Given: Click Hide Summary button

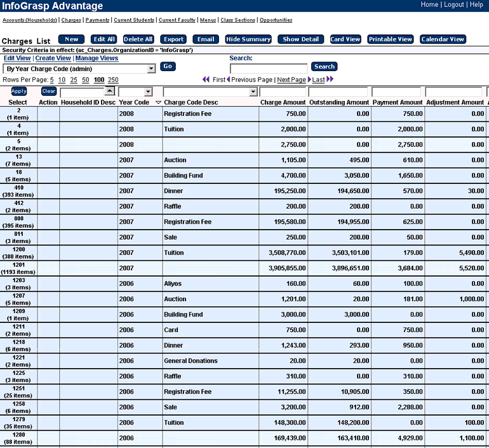Looking at the screenshot, I should tap(248, 39).
